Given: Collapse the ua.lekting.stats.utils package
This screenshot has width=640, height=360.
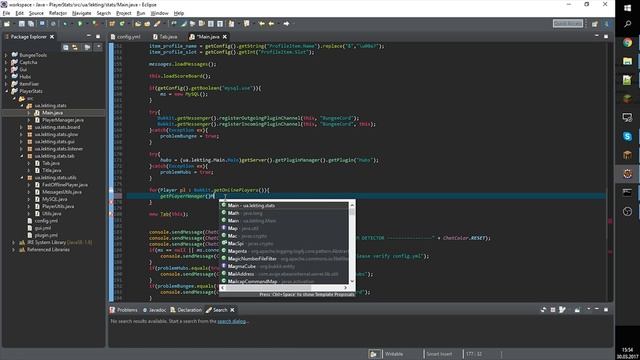Looking at the screenshot, I should point(21,178).
